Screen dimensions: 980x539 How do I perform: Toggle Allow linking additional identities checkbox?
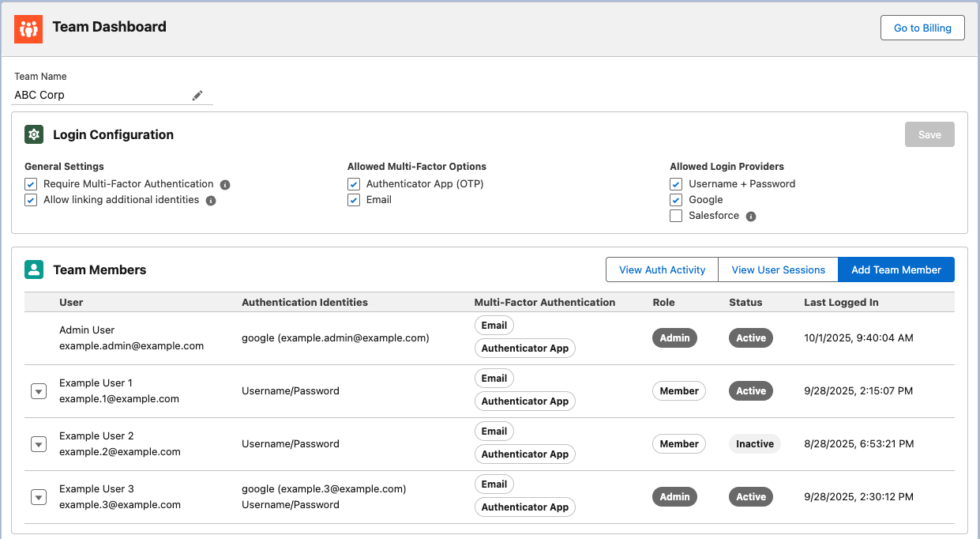pyautogui.click(x=31, y=200)
